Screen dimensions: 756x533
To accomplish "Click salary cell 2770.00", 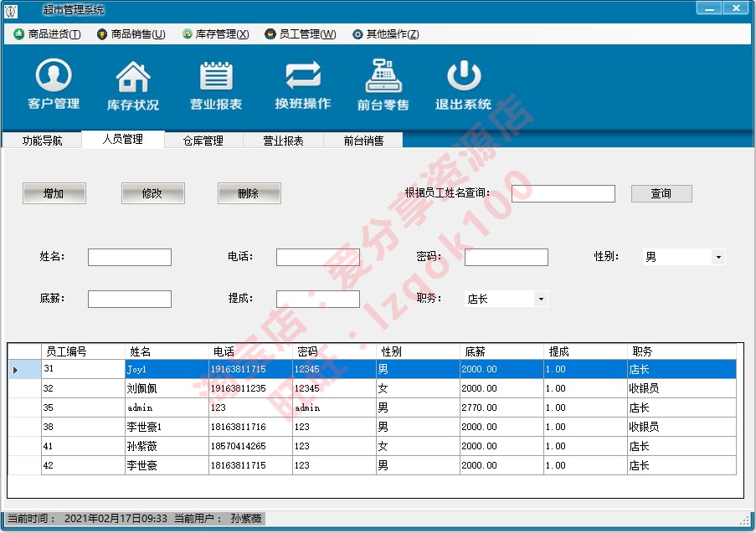I will (x=502, y=407).
